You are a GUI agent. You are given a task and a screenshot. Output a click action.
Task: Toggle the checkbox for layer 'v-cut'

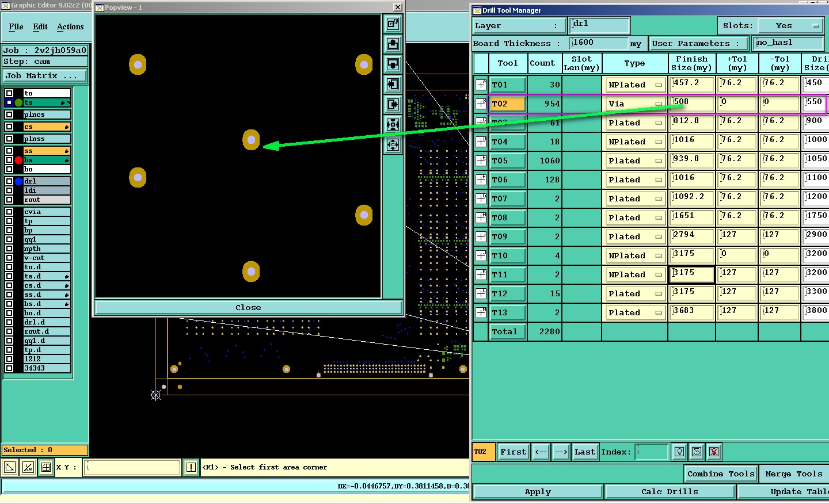(9, 258)
